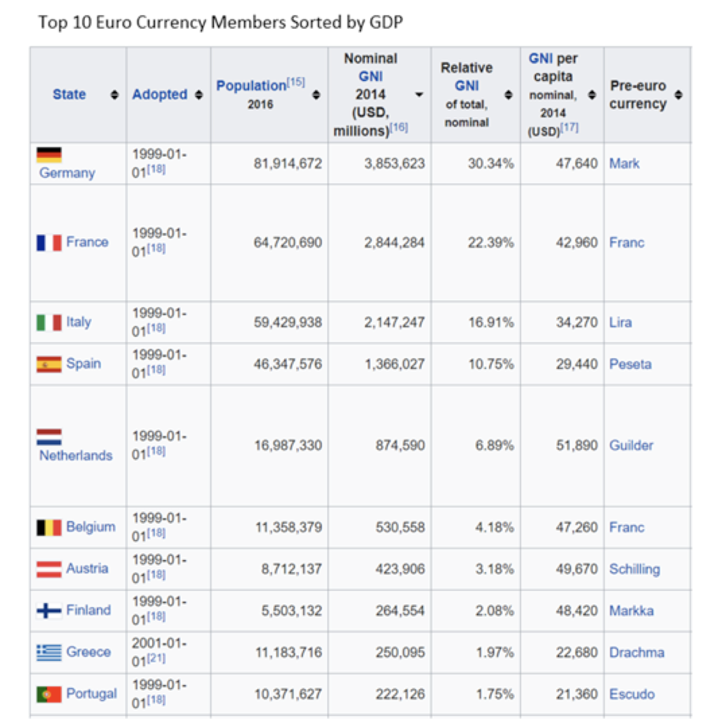Click the Spain flag icon
Viewport: 716px width, 728px height.
[49, 364]
